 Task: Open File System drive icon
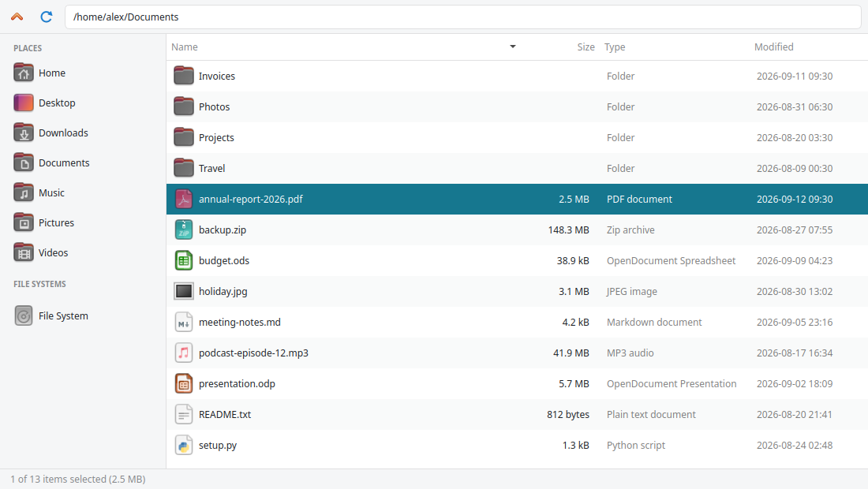pyautogui.click(x=23, y=315)
